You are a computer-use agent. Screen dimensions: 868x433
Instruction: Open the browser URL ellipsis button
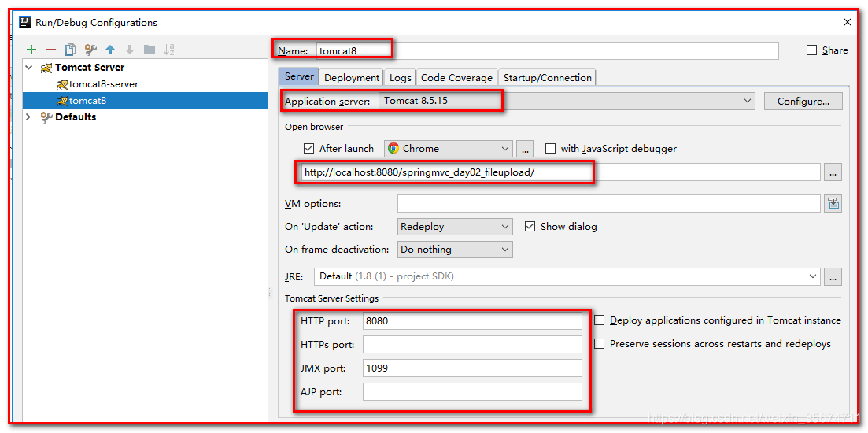click(x=833, y=172)
